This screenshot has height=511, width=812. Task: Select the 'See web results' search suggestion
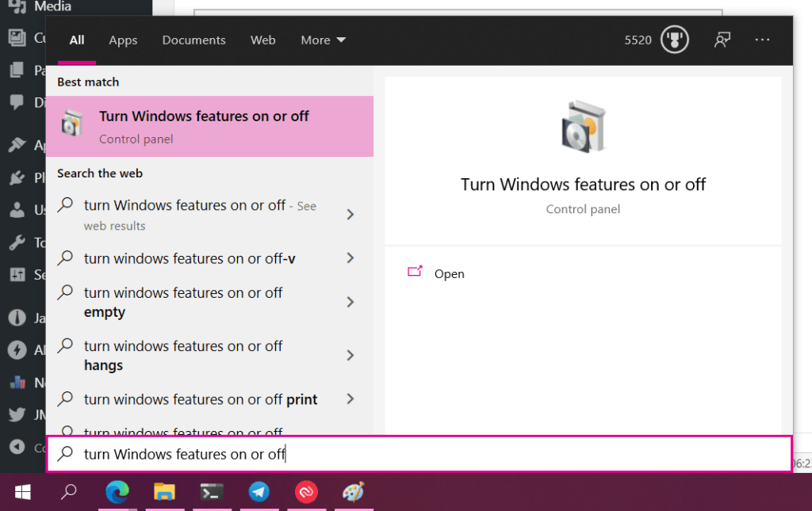click(x=200, y=215)
